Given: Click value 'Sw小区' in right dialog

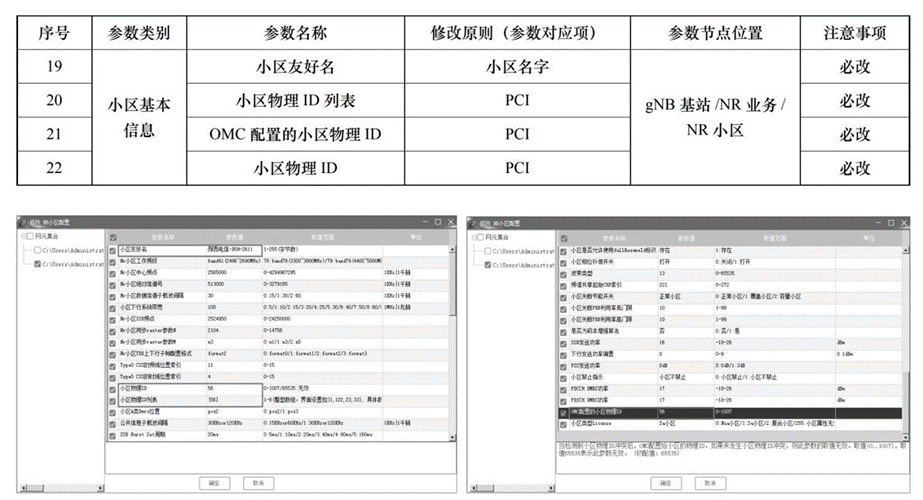Looking at the screenshot, I should point(668,424).
